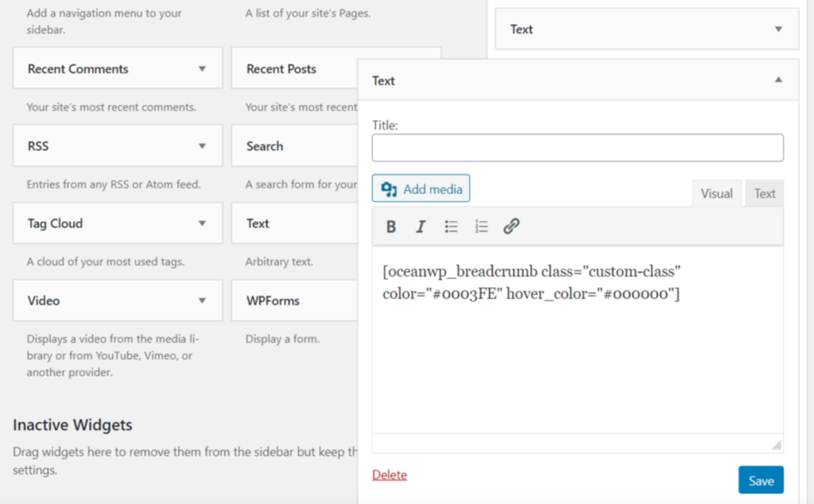This screenshot has height=504, width=814.
Task: Insert a link in the text widget
Action: [511, 227]
